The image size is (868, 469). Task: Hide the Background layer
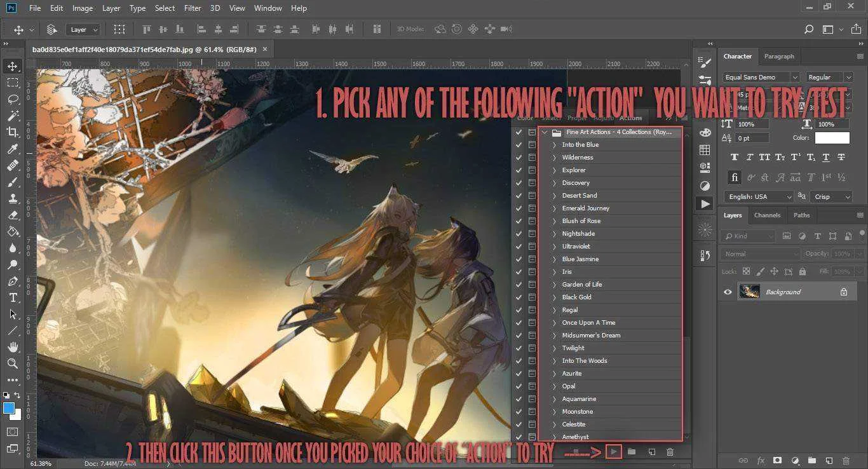[x=728, y=292]
